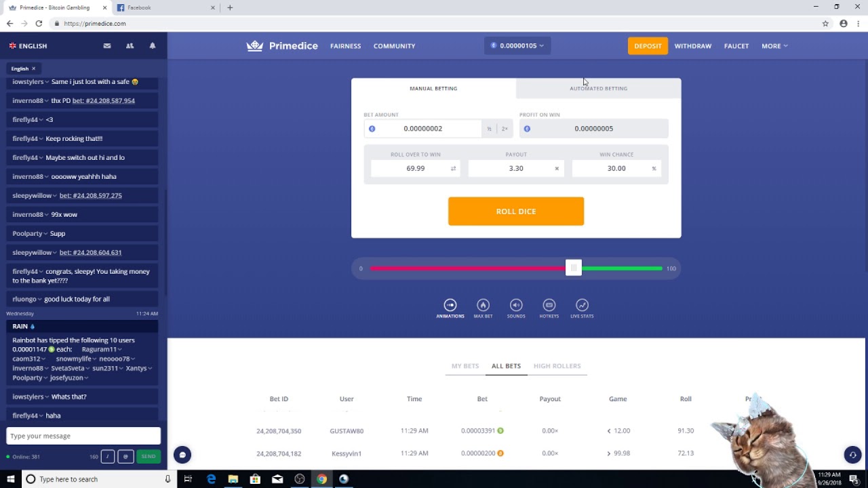Open the friends list icon in chat header
Image resolution: width=868 pixels, height=488 pixels.
point(130,46)
